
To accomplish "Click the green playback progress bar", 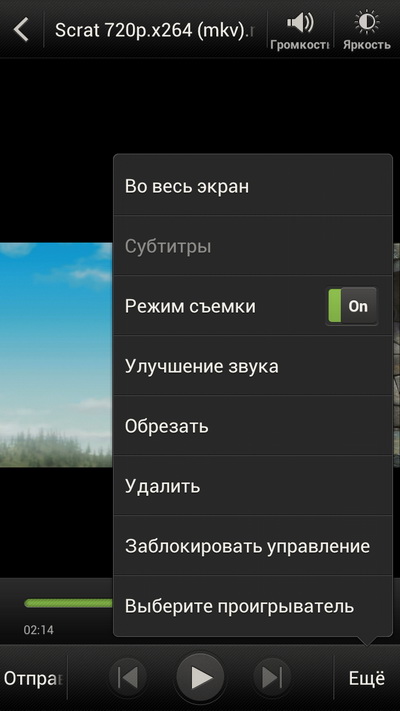I will 68,603.
